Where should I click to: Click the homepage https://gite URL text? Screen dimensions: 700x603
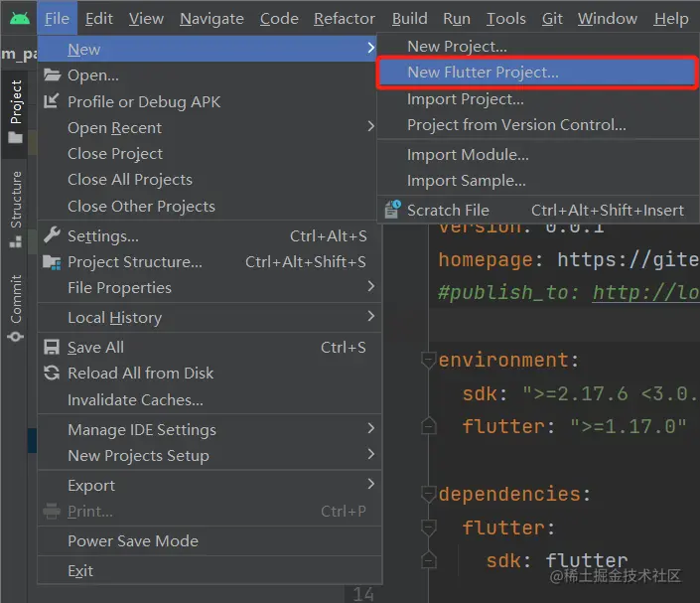pos(628,259)
